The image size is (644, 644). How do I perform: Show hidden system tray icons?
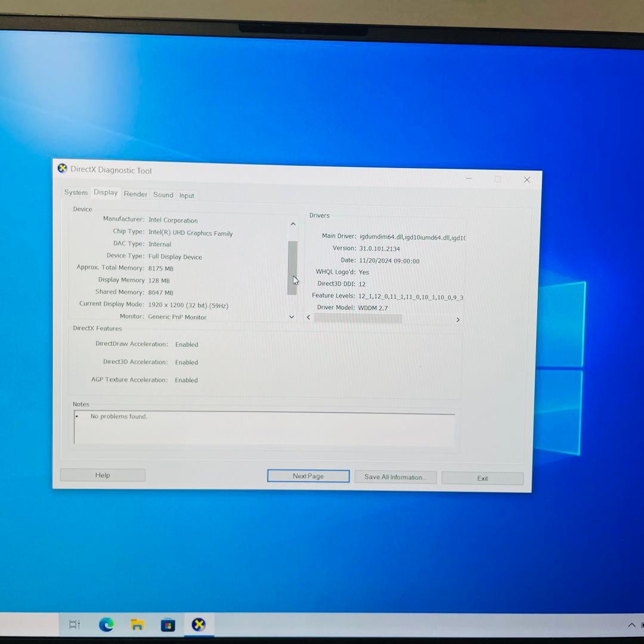(631, 625)
